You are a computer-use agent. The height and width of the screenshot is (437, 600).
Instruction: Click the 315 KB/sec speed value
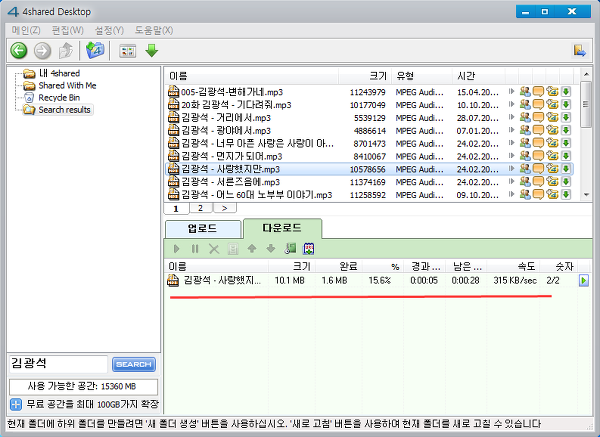tap(515, 280)
